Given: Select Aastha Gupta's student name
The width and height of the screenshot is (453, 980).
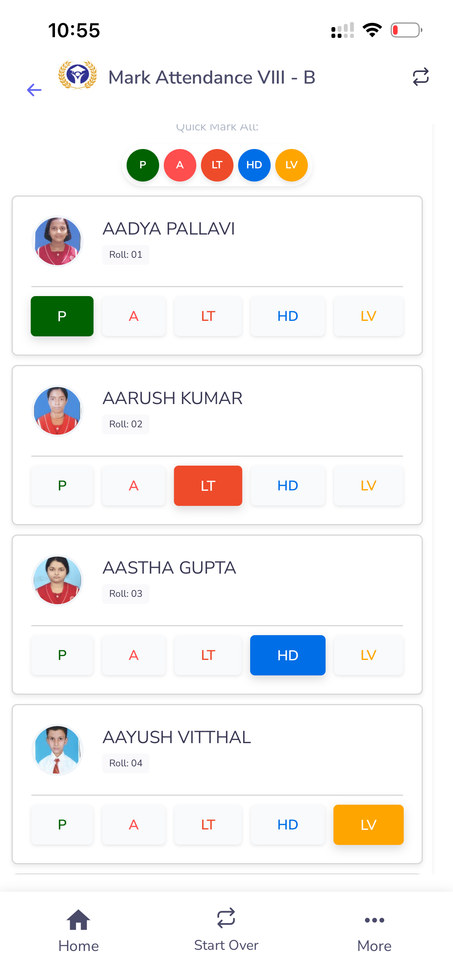Looking at the screenshot, I should 169,568.
